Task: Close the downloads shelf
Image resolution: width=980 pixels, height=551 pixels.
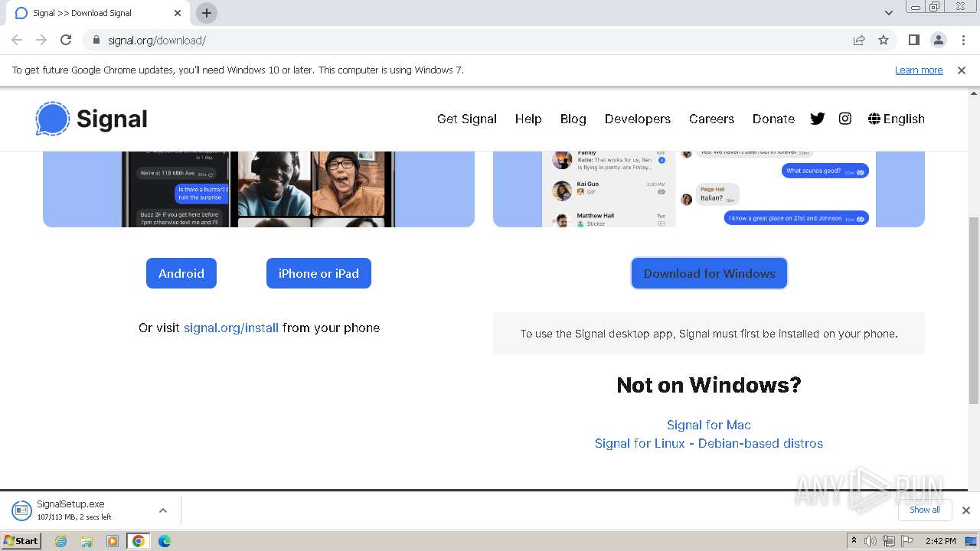Action: click(x=966, y=510)
